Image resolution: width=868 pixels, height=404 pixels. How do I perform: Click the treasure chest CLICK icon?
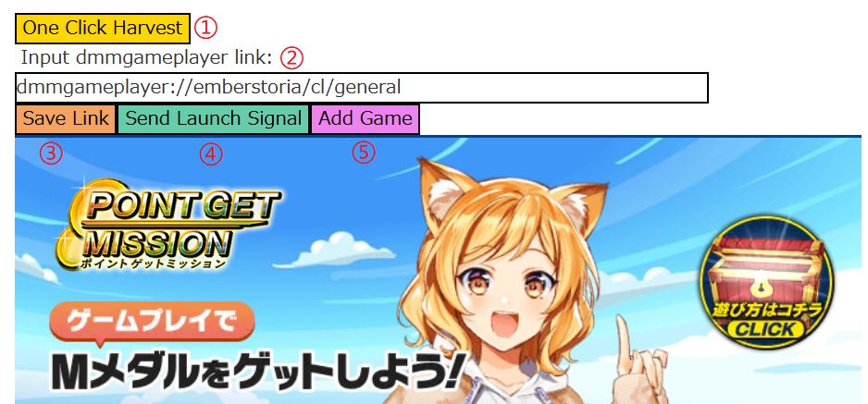tap(767, 282)
